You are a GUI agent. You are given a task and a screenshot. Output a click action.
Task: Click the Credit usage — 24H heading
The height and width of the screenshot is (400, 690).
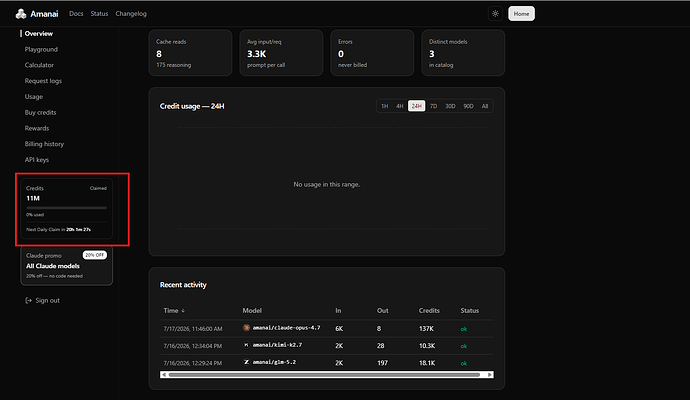click(192, 106)
